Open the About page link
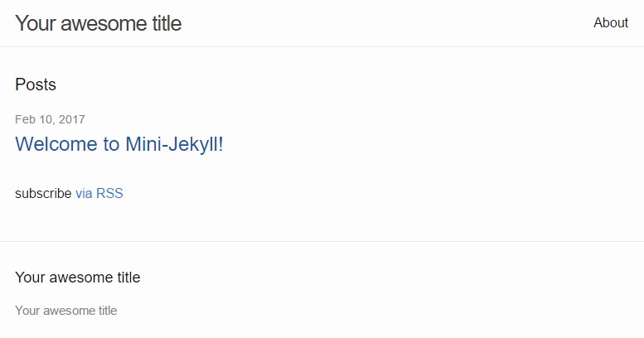Image resolution: width=644 pixels, height=338 pixels. [610, 23]
